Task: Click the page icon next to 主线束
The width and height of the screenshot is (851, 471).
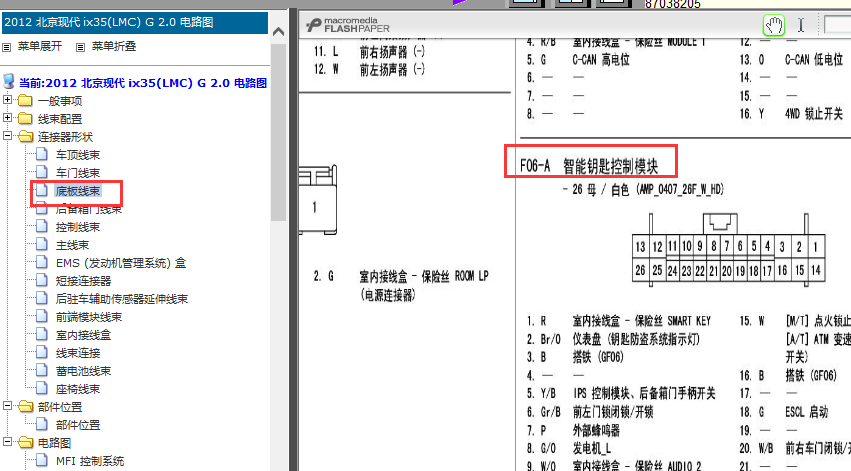Action: [42, 244]
